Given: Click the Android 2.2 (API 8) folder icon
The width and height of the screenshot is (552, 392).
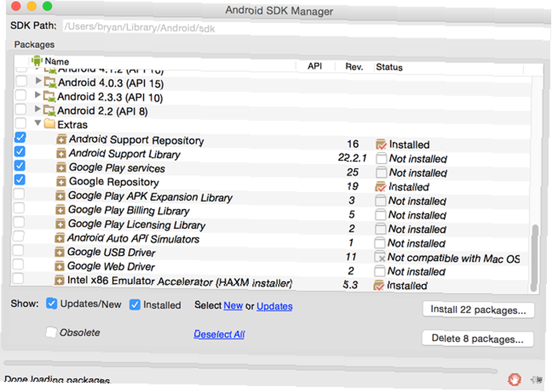Looking at the screenshot, I should (x=49, y=110).
